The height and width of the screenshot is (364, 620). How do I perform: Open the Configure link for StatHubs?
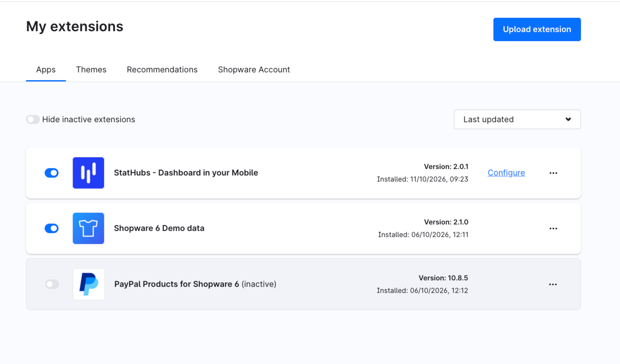tap(506, 173)
